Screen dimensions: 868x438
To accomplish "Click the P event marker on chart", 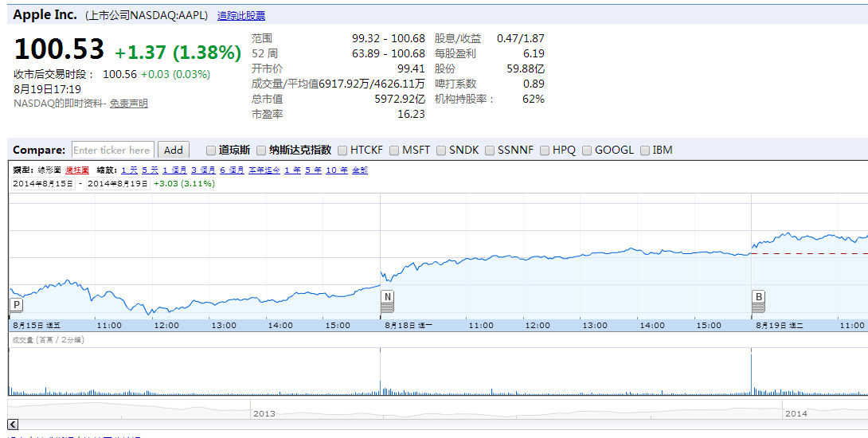I will 16,305.
